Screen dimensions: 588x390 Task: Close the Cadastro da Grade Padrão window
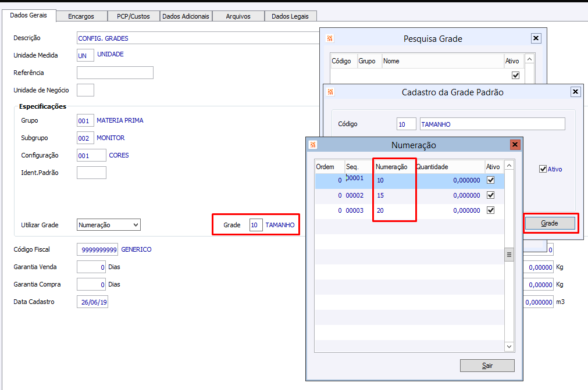576,92
